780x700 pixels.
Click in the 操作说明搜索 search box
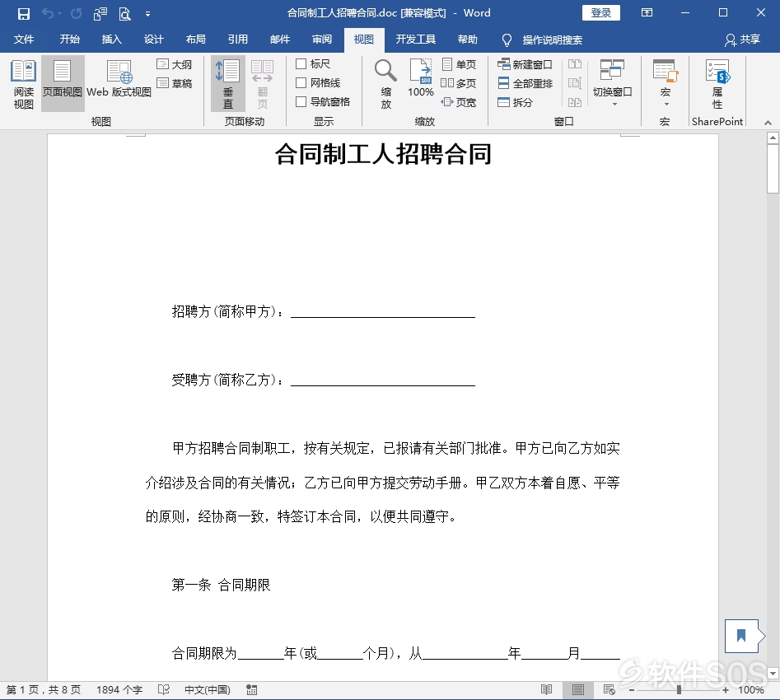[552, 40]
